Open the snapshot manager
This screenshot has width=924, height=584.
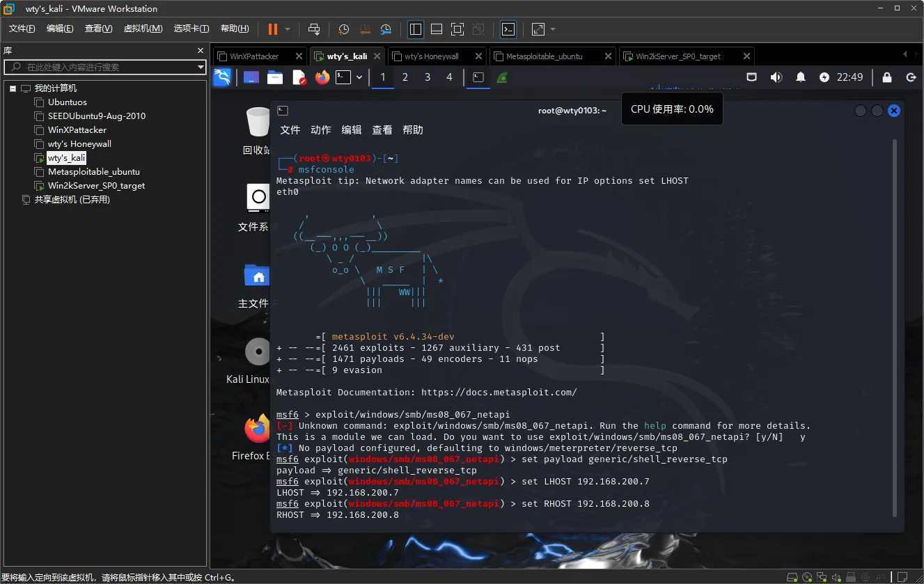(386, 29)
